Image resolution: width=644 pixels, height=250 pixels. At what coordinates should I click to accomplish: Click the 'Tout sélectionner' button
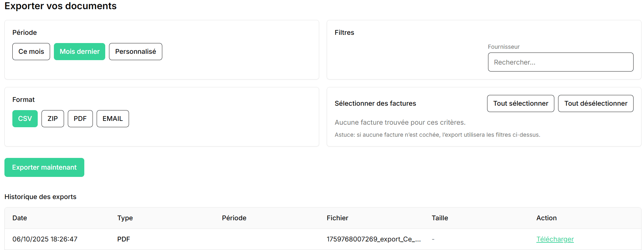521,103
